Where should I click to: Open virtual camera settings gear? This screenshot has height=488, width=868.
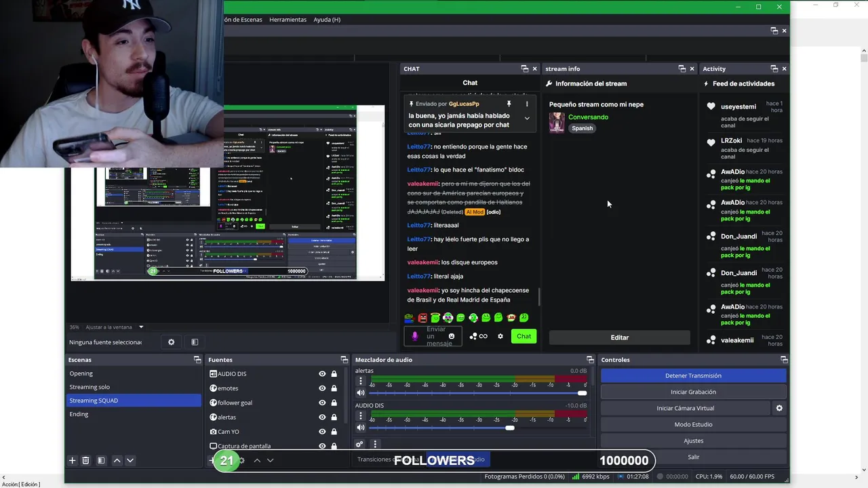(x=779, y=408)
